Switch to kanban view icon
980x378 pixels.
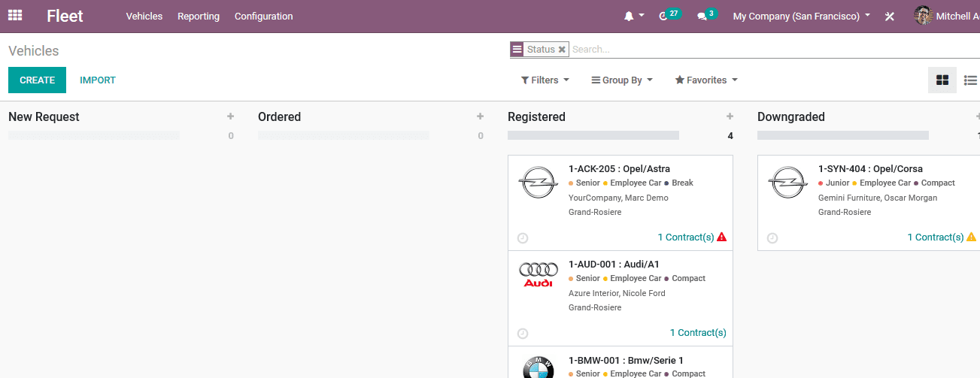point(942,80)
